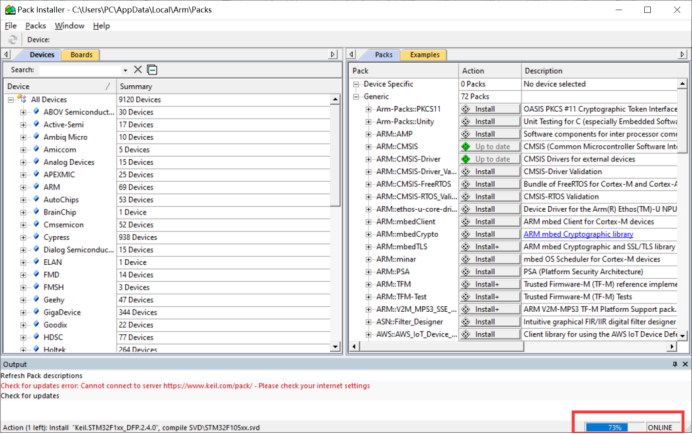
Task: Click the Cypress vendor chip icon
Action: [36, 237]
